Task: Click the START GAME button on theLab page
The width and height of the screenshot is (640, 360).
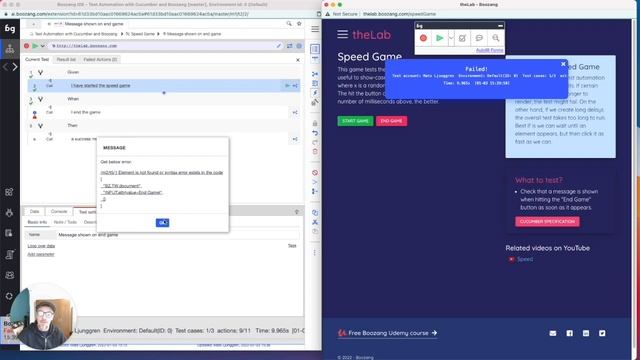Action: click(x=355, y=121)
